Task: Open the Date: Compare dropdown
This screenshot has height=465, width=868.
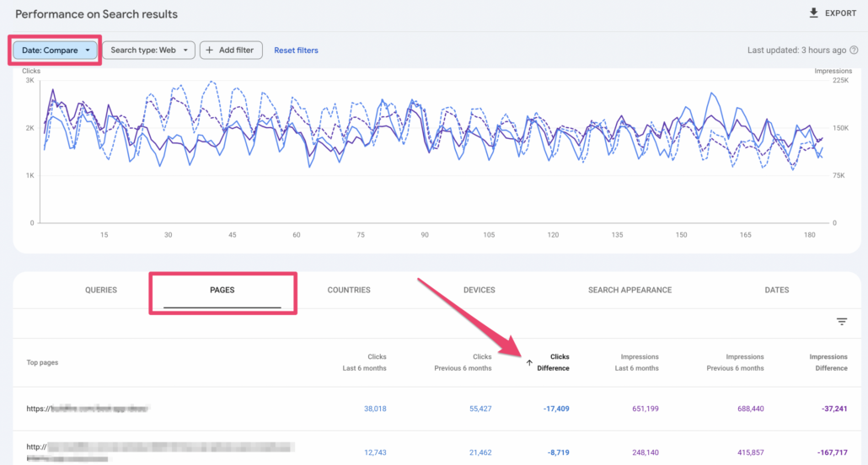Action: click(56, 51)
